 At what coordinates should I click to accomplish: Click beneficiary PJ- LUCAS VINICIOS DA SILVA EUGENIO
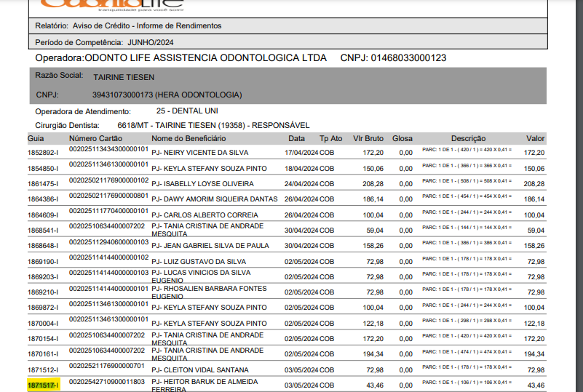(201, 276)
